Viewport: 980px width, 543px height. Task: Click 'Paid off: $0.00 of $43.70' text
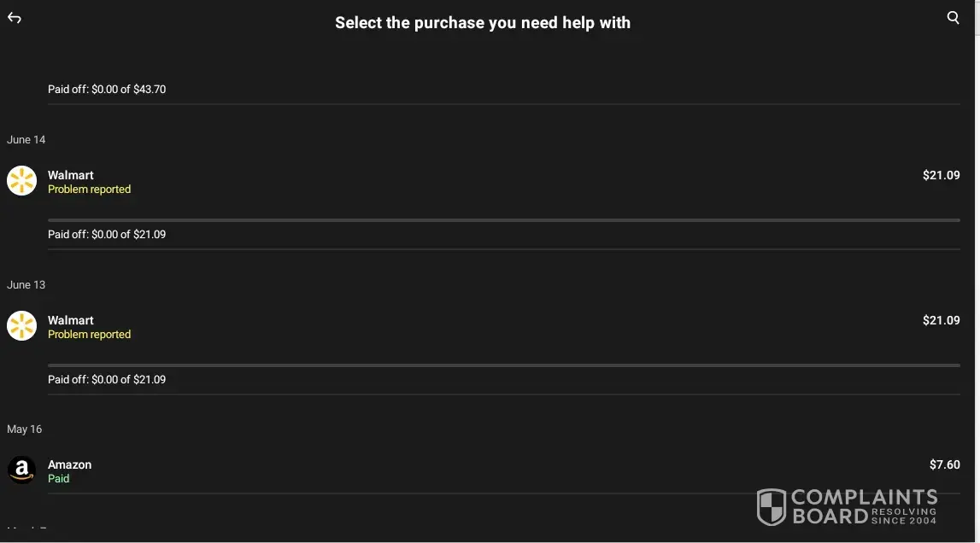point(107,89)
